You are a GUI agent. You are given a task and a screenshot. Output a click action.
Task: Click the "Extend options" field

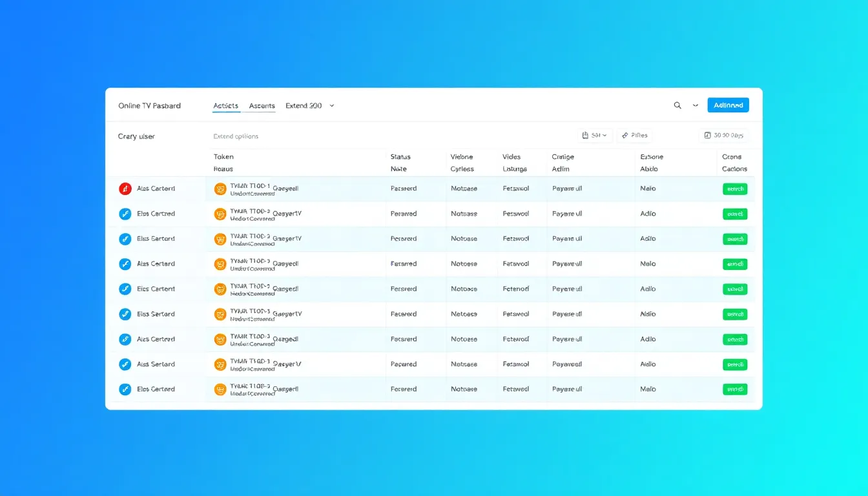[x=236, y=136]
